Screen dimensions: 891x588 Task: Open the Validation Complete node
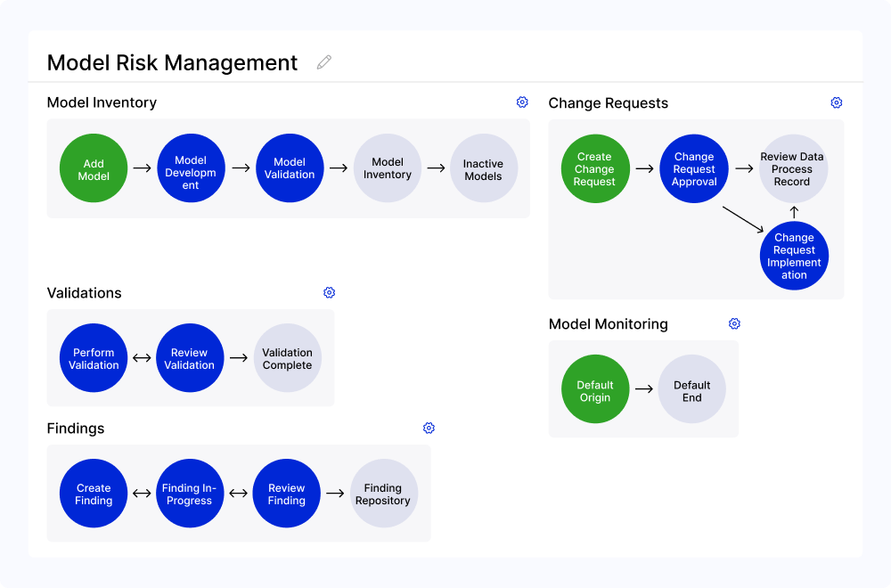[x=288, y=358]
